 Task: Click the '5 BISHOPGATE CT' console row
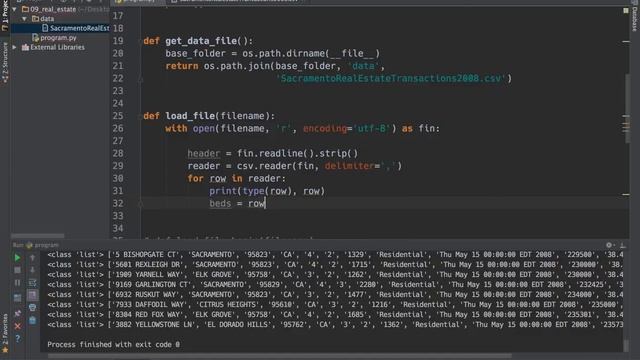tap(335, 255)
